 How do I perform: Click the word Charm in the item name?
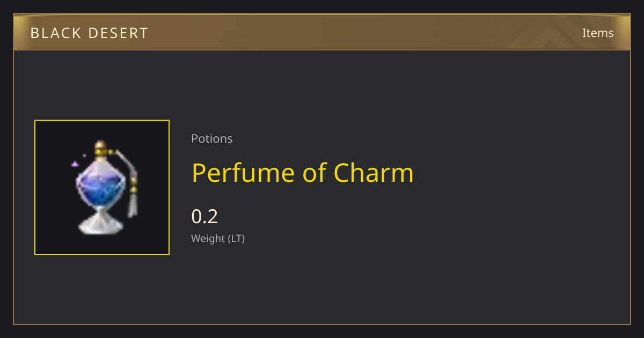pos(374,173)
